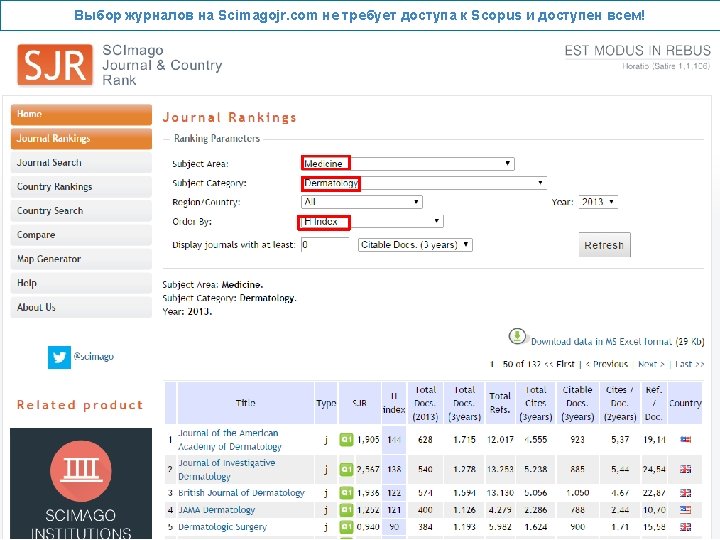Open Country Search in the sidebar
The height and width of the screenshot is (540, 720).
tap(81, 211)
